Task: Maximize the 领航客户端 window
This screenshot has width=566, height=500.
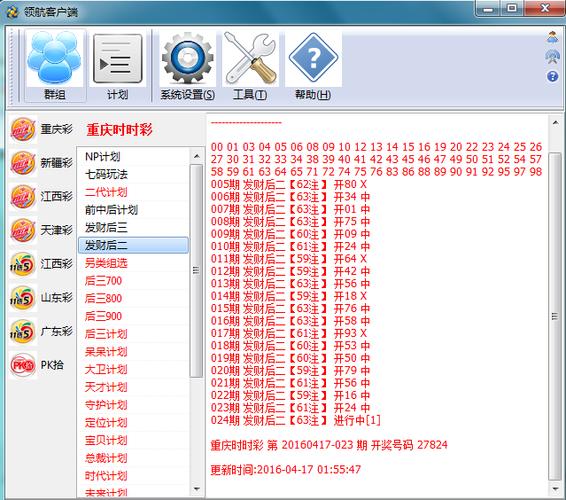Action: point(512,9)
